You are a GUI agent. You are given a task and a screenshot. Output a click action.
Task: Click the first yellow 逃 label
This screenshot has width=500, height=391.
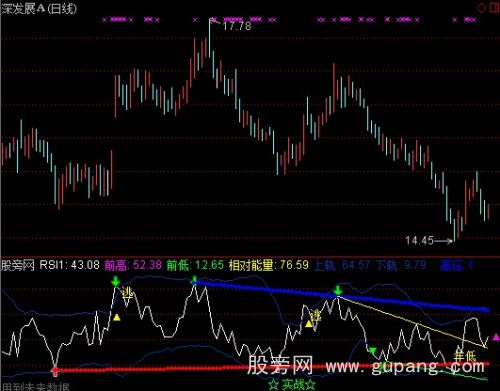click(x=127, y=293)
